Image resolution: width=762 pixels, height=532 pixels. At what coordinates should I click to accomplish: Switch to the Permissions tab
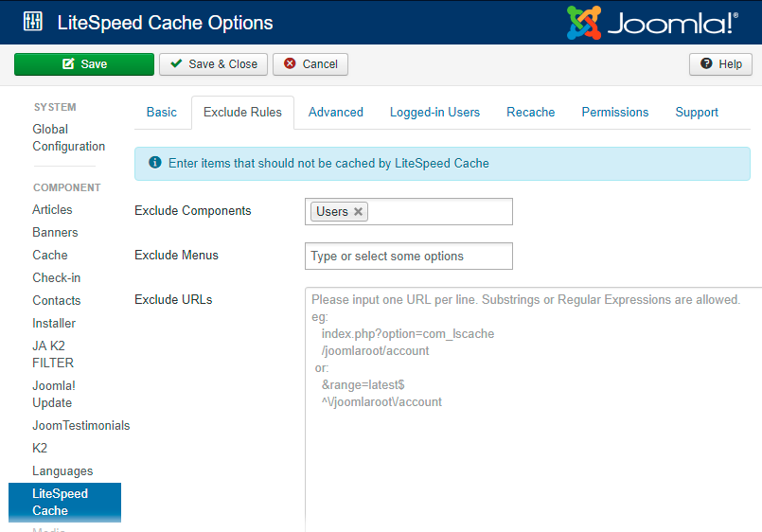(615, 113)
